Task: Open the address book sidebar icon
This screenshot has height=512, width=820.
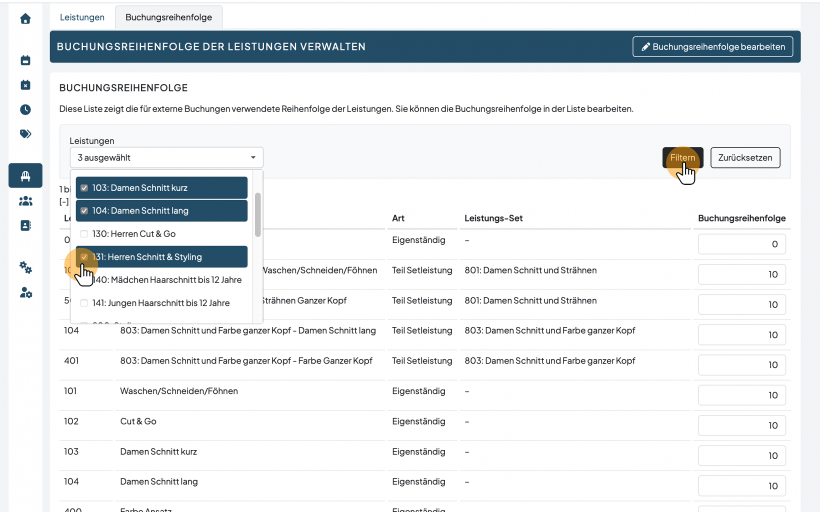Action: [25, 225]
